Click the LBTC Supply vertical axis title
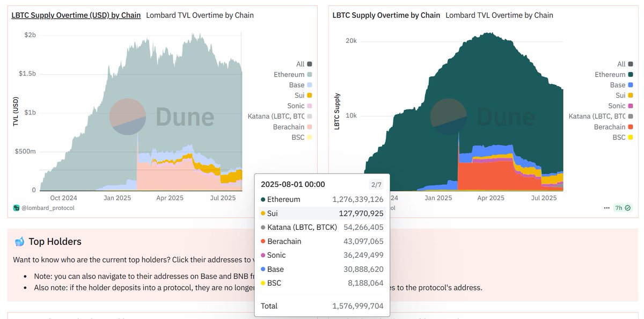Screen dimensions: 644x319 tap(338, 112)
